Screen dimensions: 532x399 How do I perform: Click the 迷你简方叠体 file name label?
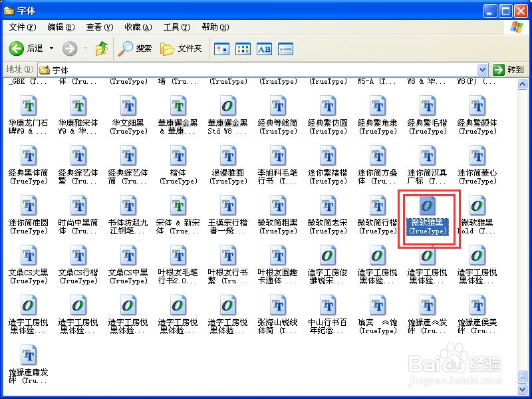[378, 177]
